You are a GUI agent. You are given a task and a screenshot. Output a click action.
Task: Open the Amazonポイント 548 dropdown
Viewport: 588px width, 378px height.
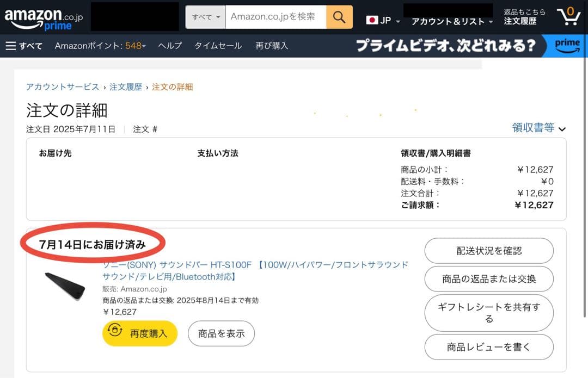point(98,46)
